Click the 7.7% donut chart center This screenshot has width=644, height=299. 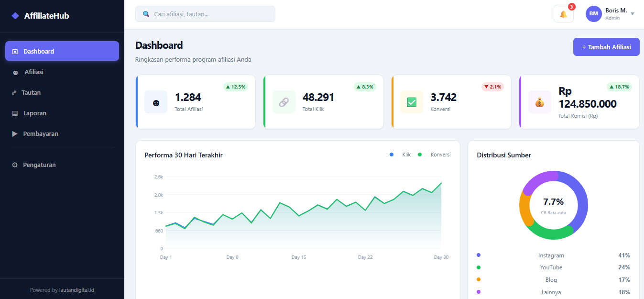(553, 202)
